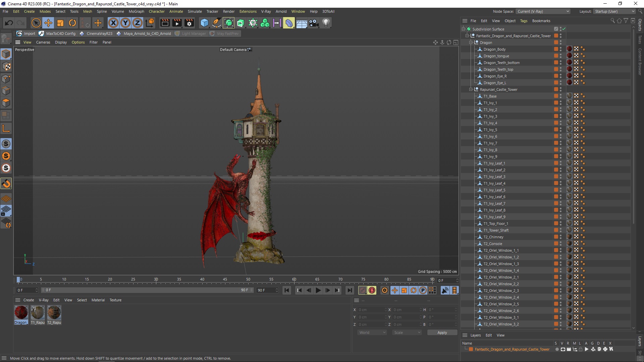Select Polygons mode in left toolbar

(6, 103)
